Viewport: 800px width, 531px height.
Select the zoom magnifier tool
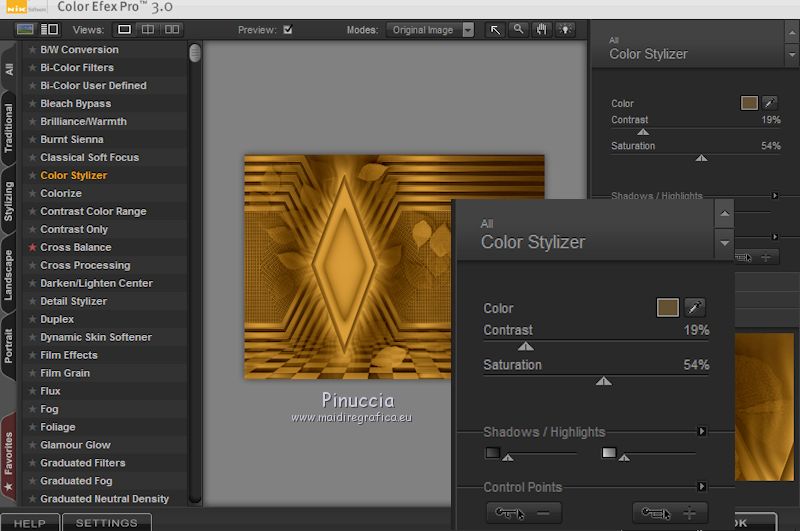tap(518, 30)
